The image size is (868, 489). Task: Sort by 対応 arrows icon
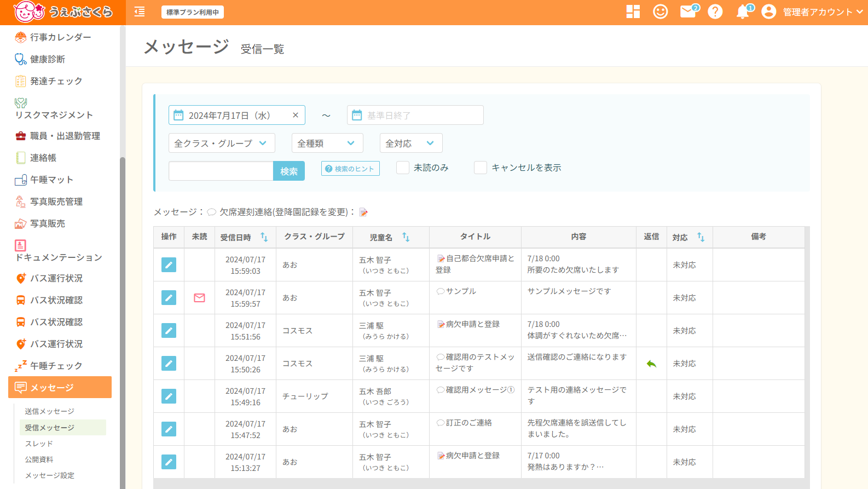701,237
